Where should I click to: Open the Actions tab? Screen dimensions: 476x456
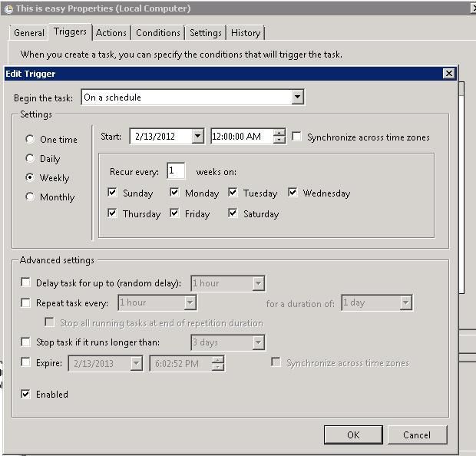click(x=111, y=33)
